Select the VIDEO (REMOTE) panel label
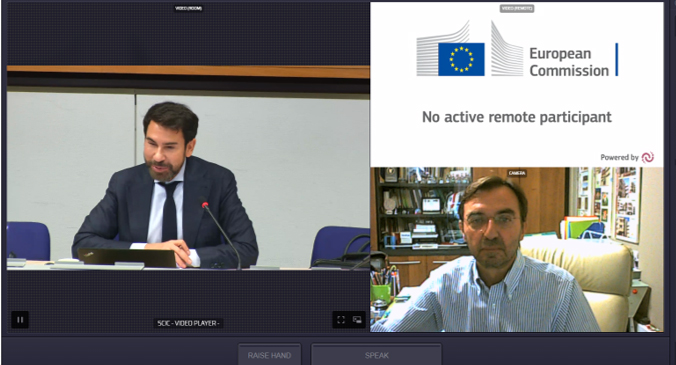This screenshot has height=365, width=676. (517, 8)
